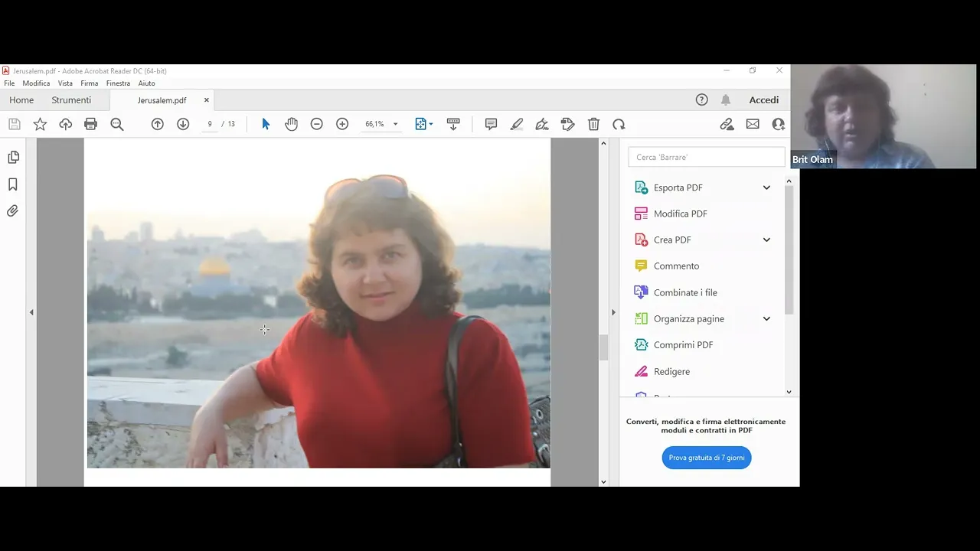
Task: Open the Finestra menu
Action: [x=118, y=83]
